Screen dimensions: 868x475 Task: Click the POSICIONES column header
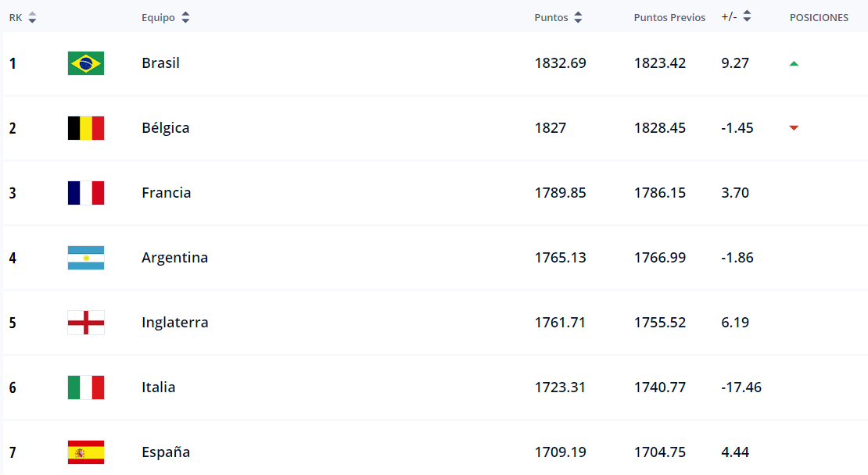819,16
